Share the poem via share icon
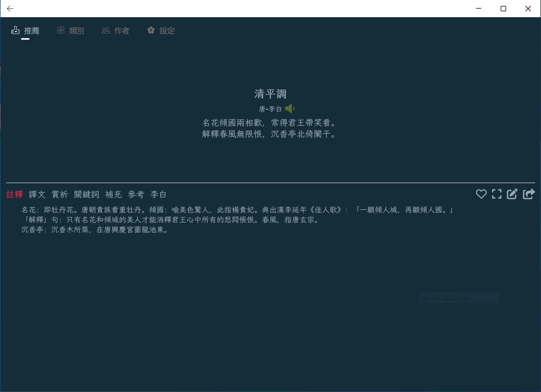This screenshot has width=541, height=392. pyautogui.click(x=529, y=194)
